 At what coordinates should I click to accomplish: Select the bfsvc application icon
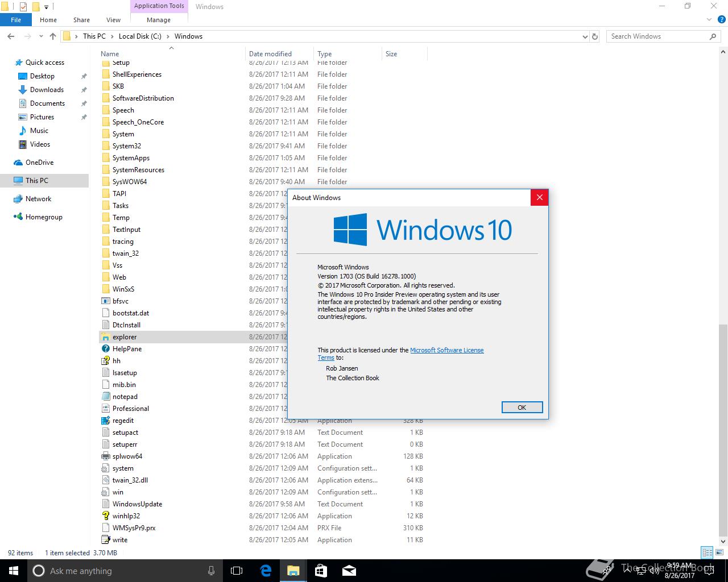(105, 301)
